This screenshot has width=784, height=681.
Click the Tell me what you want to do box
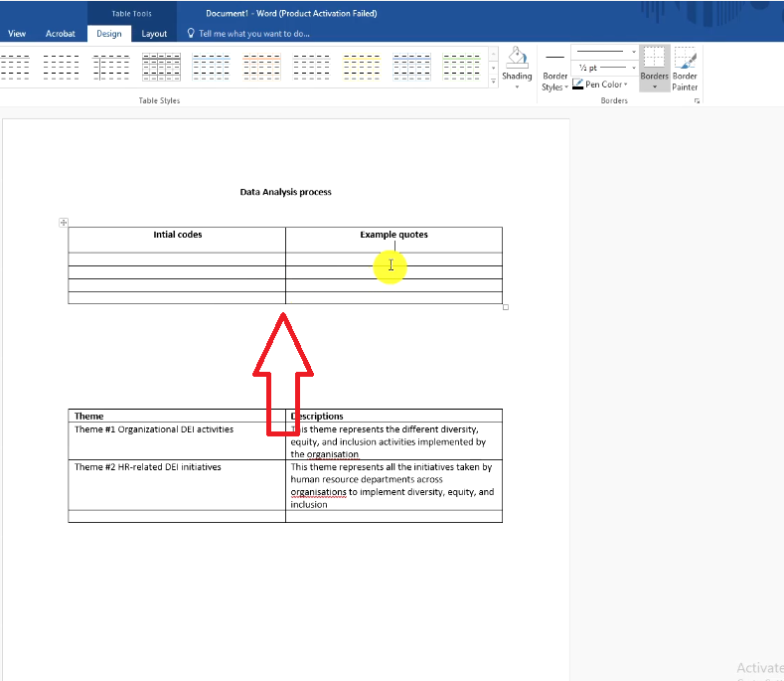[254, 34]
